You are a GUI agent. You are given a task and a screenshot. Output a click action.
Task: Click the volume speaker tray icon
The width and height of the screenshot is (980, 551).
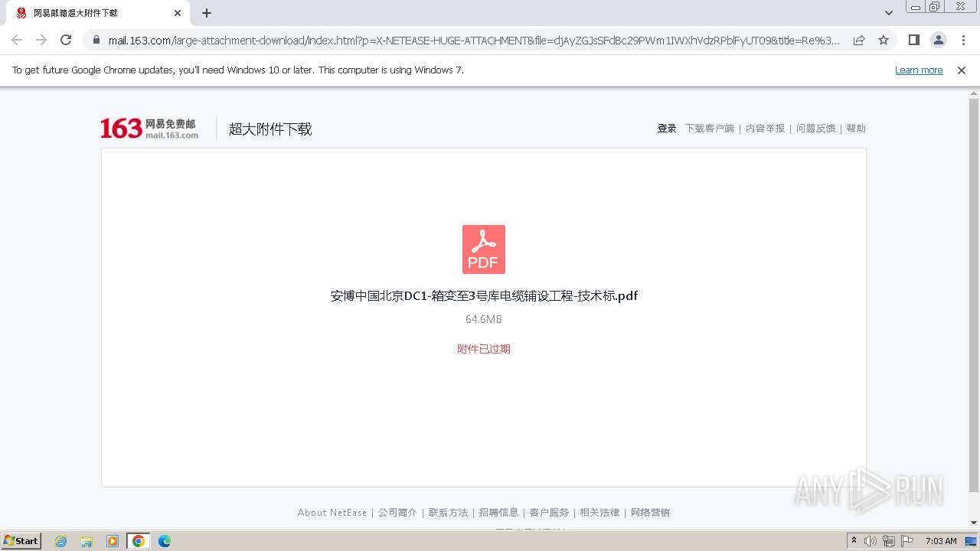(x=871, y=541)
